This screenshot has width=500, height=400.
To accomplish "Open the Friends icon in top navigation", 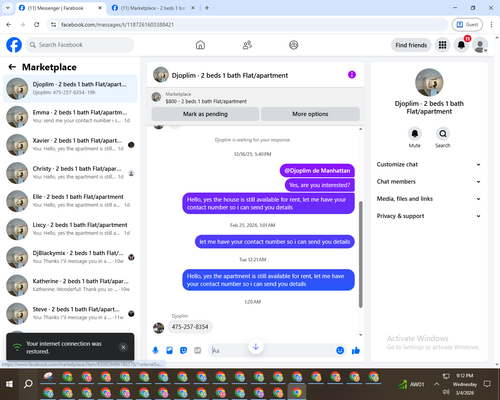I will tap(247, 45).
